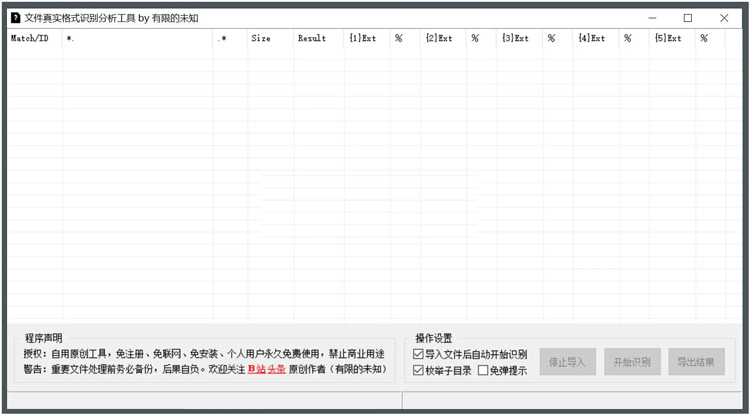Click the {4}Ext column header
Screen dimensions: 750x415
tap(591, 39)
